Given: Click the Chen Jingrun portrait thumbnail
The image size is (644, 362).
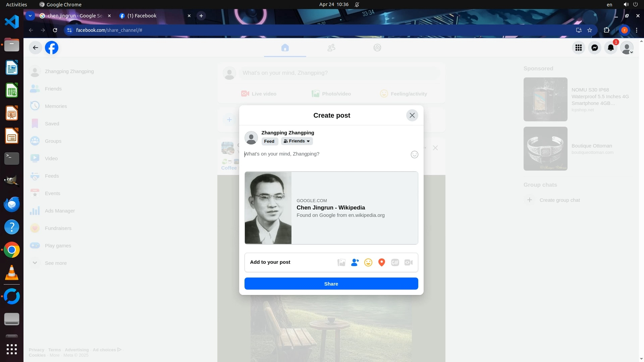Looking at the screenshot, I should tap(268, 208).
